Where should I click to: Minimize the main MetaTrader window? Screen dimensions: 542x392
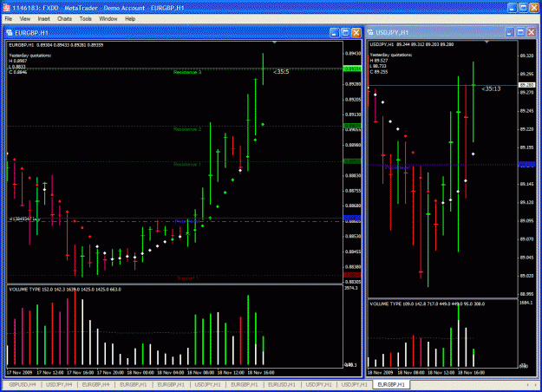click(x=512, y=8)
